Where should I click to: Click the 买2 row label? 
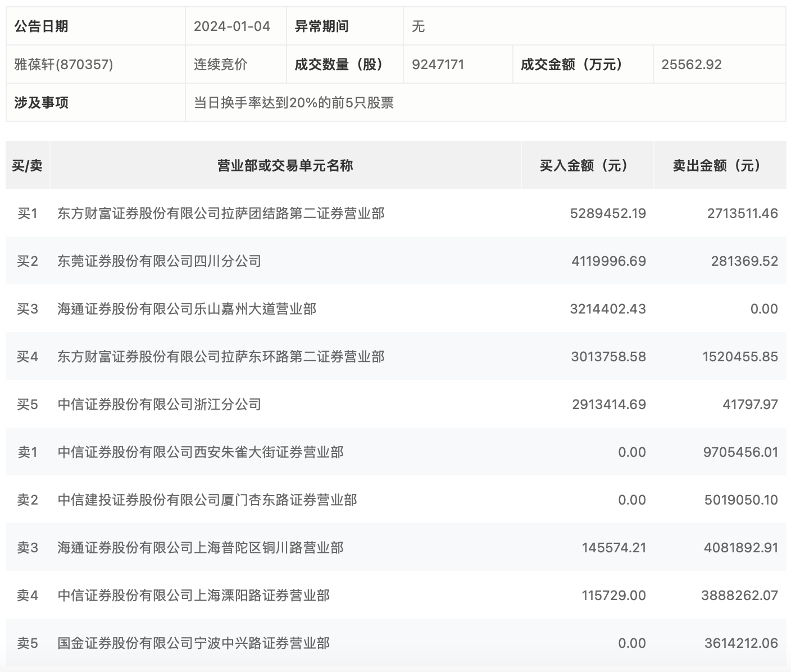coord(28,261)
